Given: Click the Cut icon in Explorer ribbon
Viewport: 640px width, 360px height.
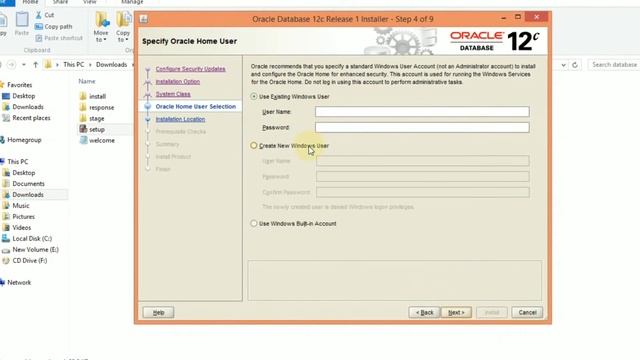Looking at the screenshot, I should pyautogui.click(x=38, y=15).
